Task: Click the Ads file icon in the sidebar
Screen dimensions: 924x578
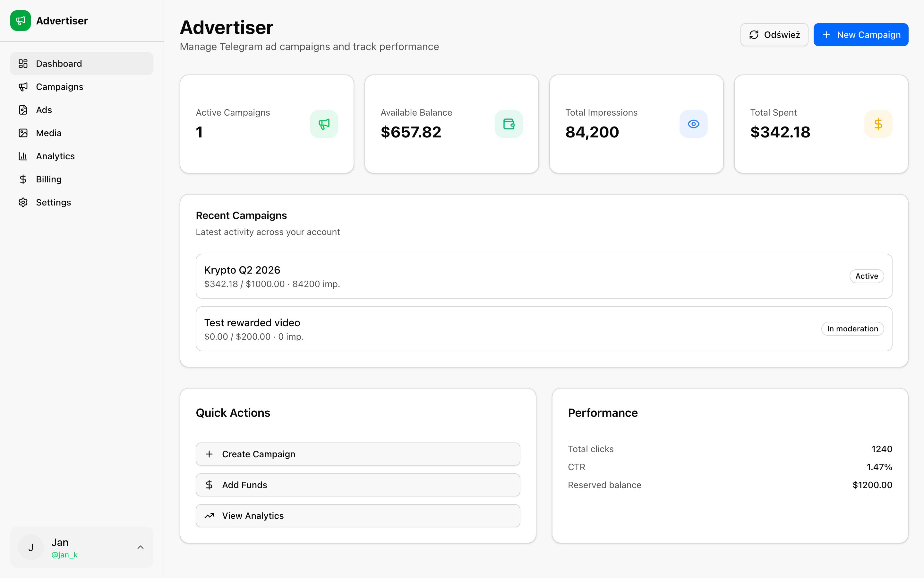Action: (23, 110)
